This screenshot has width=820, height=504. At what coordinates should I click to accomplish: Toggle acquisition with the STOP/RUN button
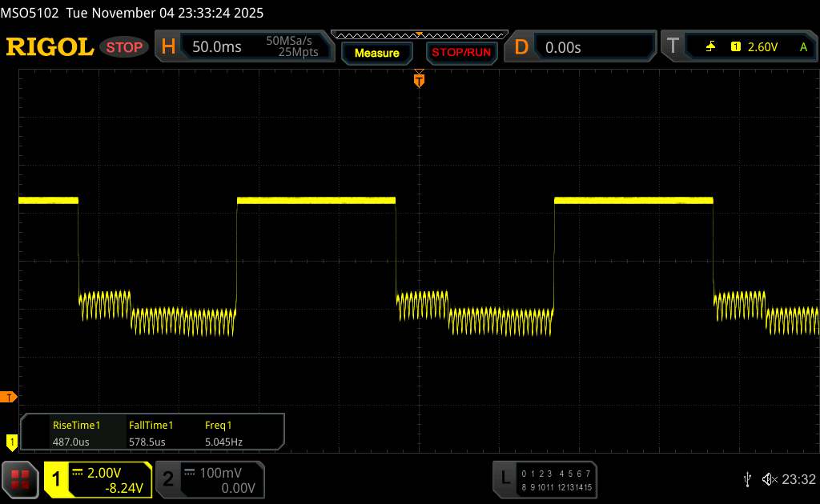click(460, 53)
